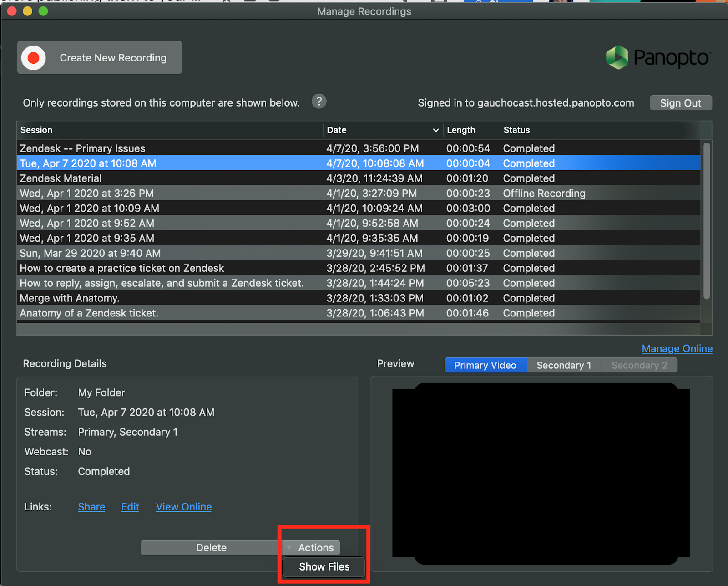Open the Manage Online link
Viewport: 728px width, 586px height.
pyautogui.click(x=677, y=348)
